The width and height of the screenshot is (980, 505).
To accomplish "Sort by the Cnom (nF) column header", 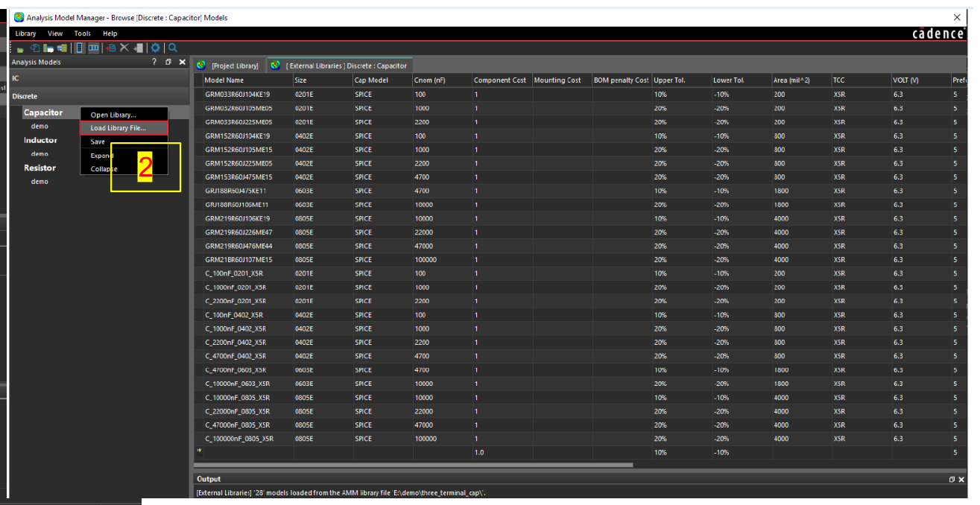I will (441, 80).
